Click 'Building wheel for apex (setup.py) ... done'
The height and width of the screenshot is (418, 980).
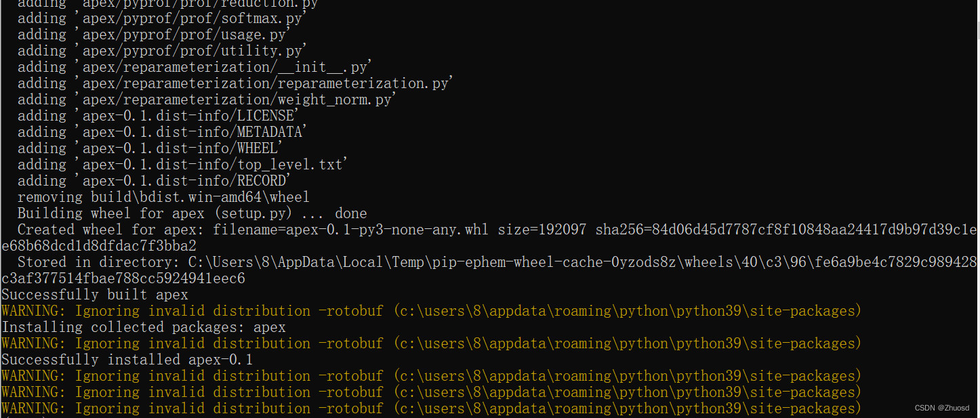[x=192, y=213]
